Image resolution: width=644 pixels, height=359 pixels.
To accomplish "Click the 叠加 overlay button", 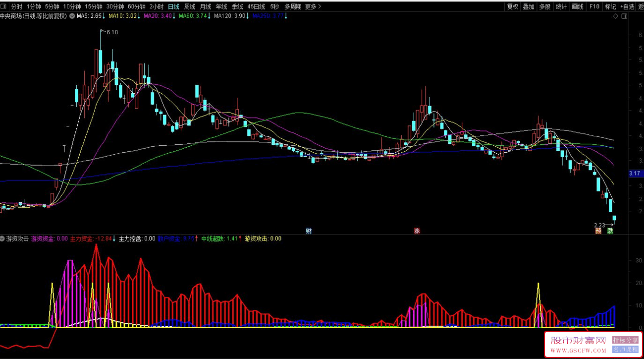I will 529,6.
